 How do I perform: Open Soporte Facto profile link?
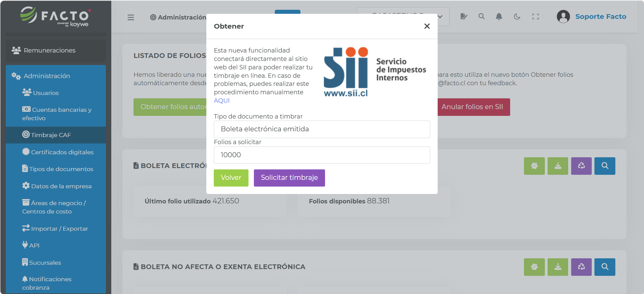[601, 16]
